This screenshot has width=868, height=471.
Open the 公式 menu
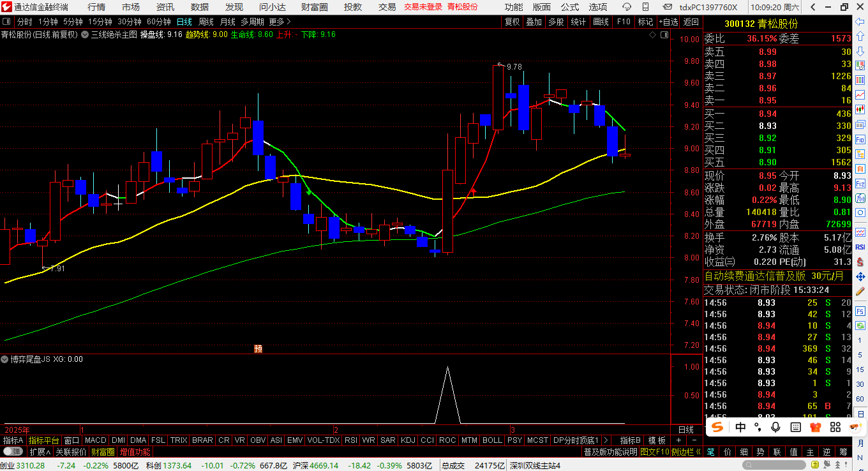pos(569,7)
